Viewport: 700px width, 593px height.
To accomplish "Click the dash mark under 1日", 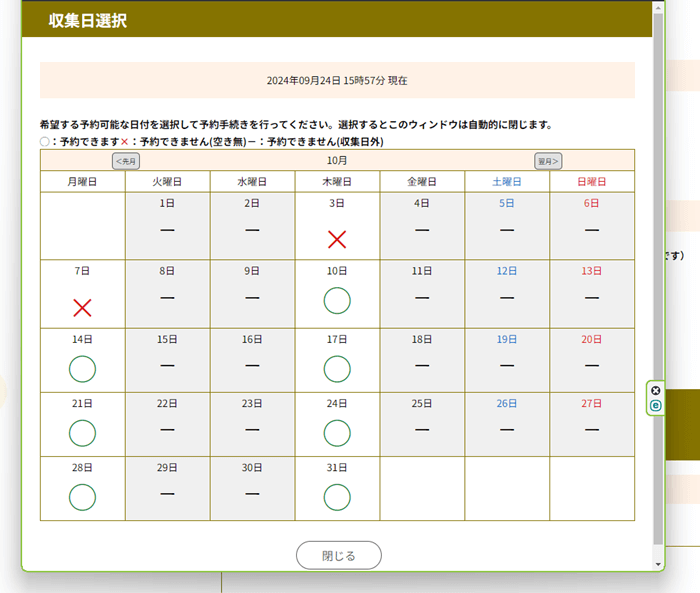I will (x=167, y=230).
